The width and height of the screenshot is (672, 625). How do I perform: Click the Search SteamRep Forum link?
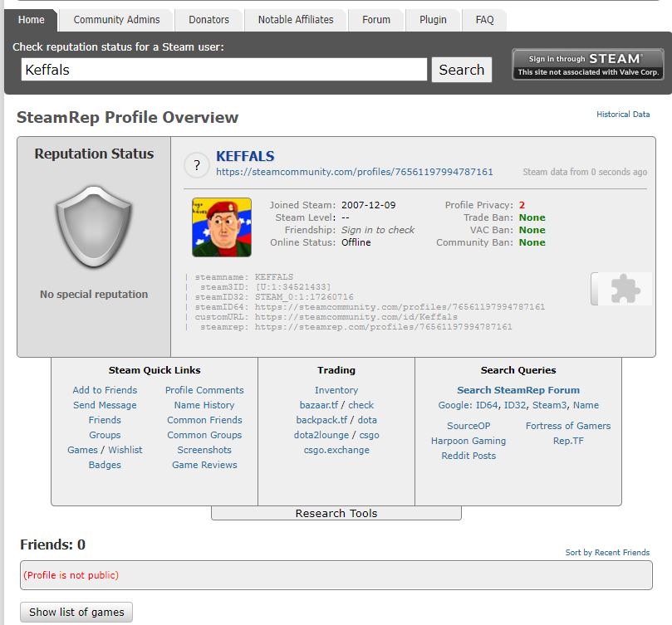click(x=518, y=390)
